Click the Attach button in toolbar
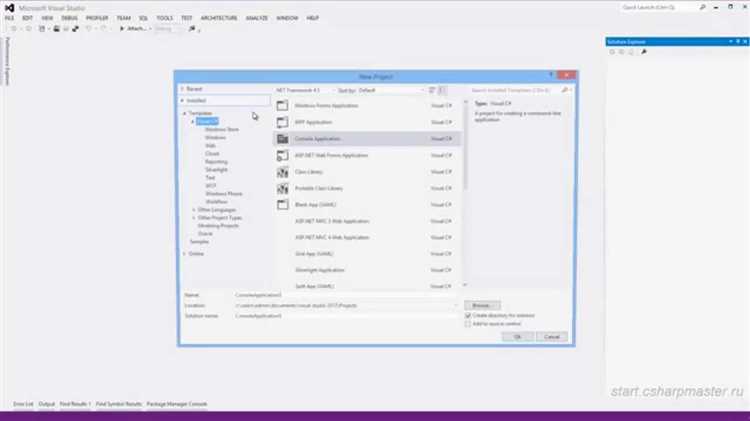Screen dimensions: 750x421 pos(135,29)
